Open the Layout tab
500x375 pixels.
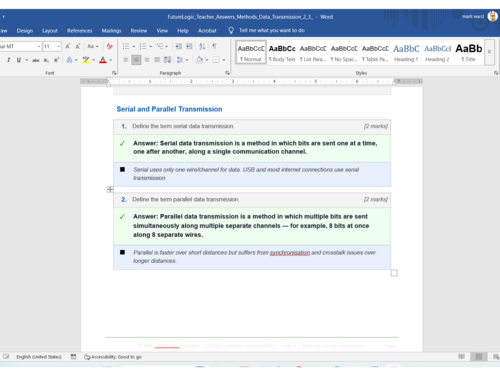coord(50,31)
